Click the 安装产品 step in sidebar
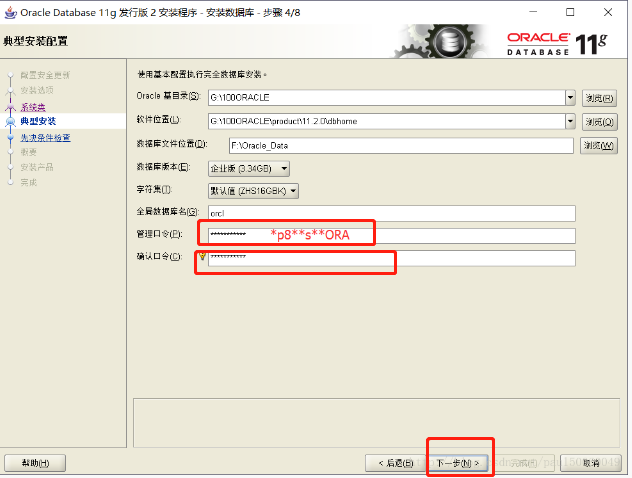 point(37,167)
